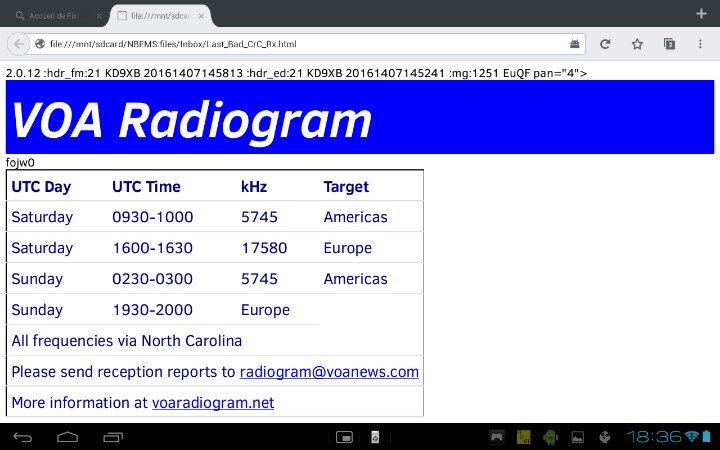Click the globe site info icon

click(40, 44)
